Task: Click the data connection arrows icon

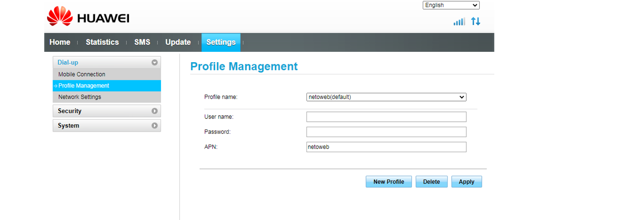Action: (476, 21)
